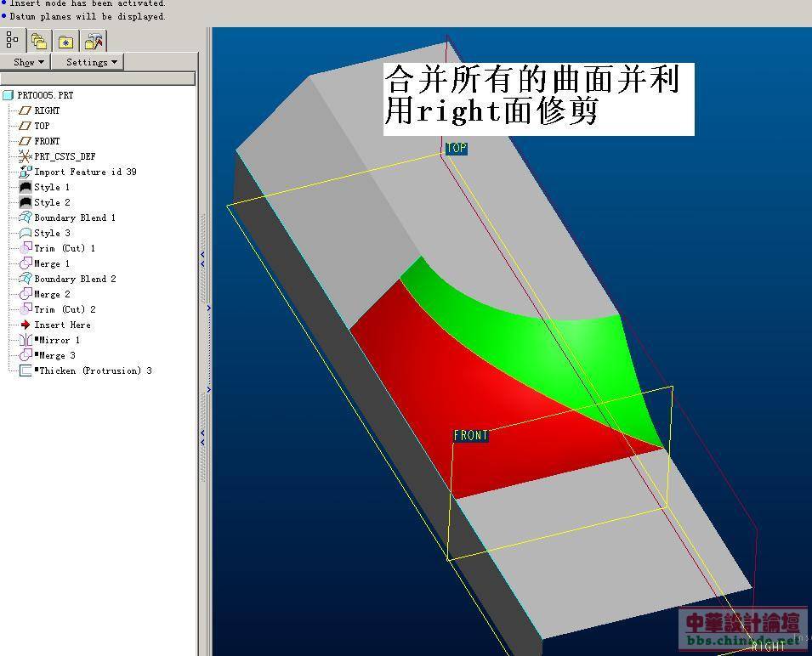This screenshot has height=656, width=812.
Task: Switch to the Folder Browser navigator tab
Action: click(39, 41)
